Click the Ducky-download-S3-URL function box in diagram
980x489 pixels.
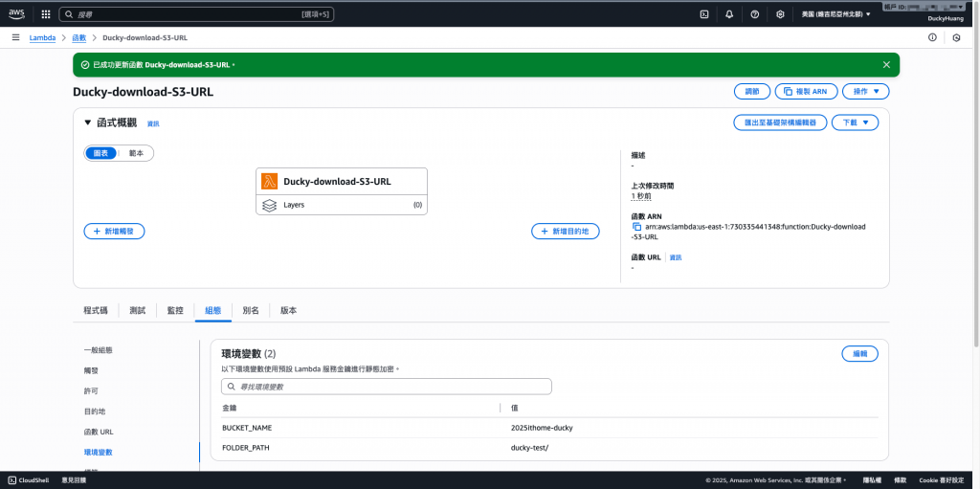pyautogui.click(x=342, y=191)
